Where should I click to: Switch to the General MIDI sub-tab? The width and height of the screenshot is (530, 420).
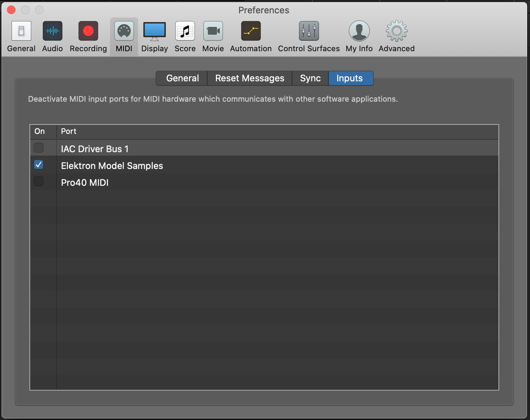pos(182,78)
